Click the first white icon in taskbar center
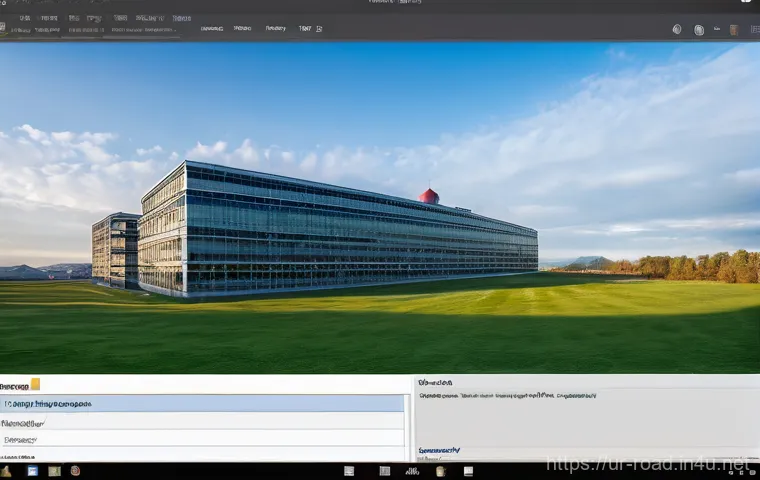This screenshot has width=760, height=480. pos(349,471)
